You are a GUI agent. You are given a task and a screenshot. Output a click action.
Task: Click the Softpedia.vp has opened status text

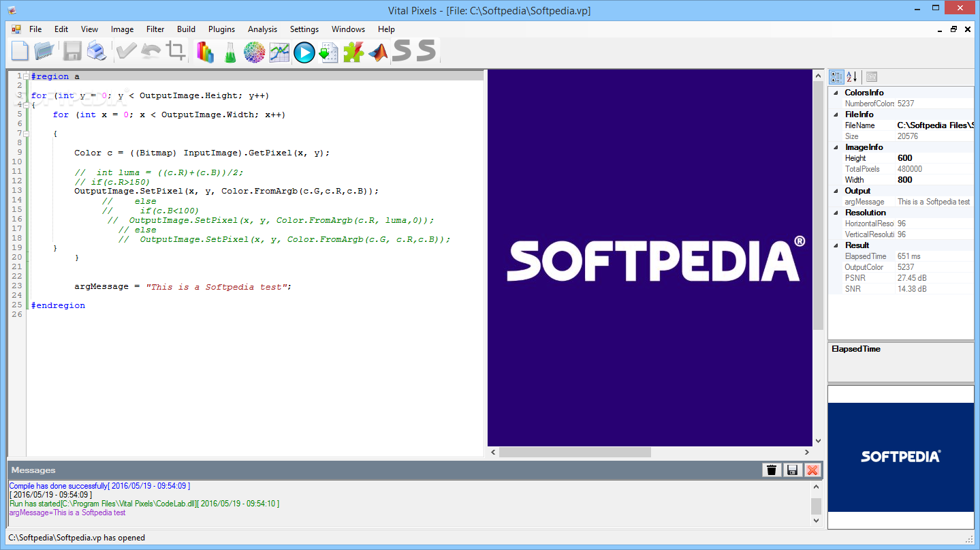click(x=76, y=538)
